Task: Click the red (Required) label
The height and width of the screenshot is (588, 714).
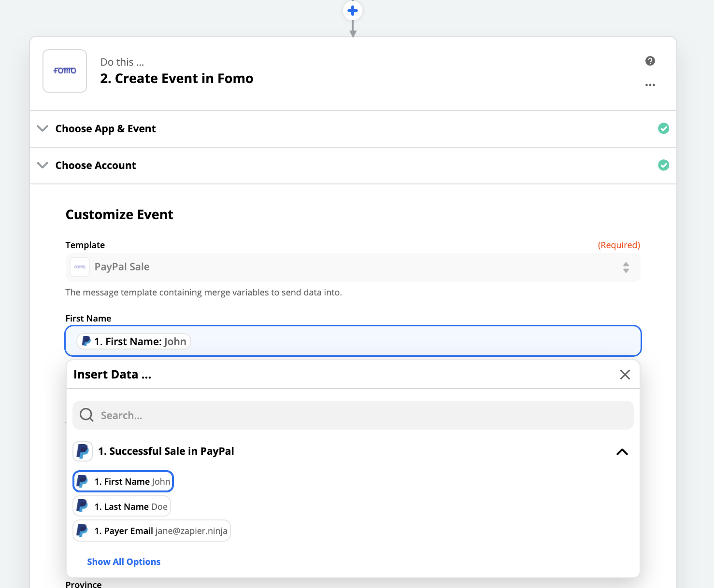Action: click(619, 245)
